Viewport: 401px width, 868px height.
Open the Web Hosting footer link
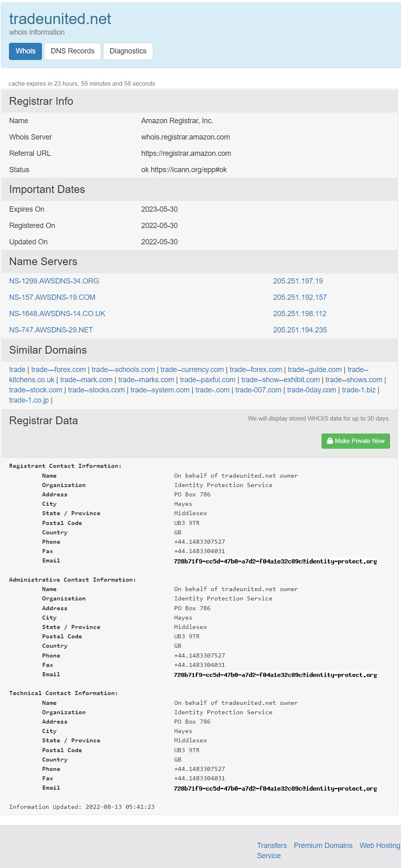pyautogui.click(x=380, y=846)
